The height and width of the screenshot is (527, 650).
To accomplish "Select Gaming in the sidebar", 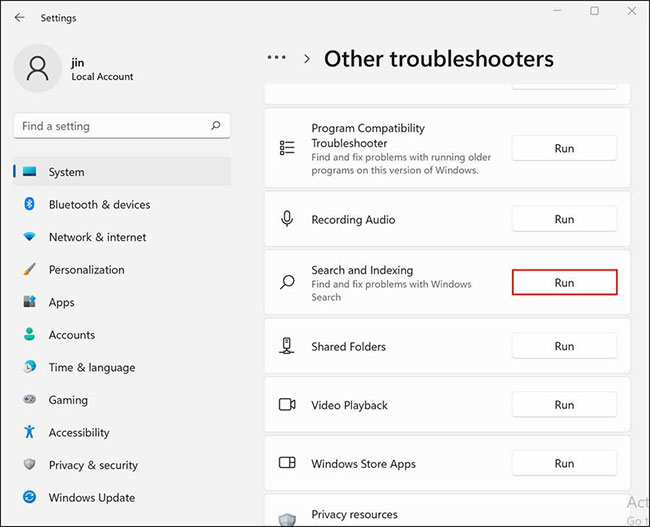I will (x=122, y=400).
